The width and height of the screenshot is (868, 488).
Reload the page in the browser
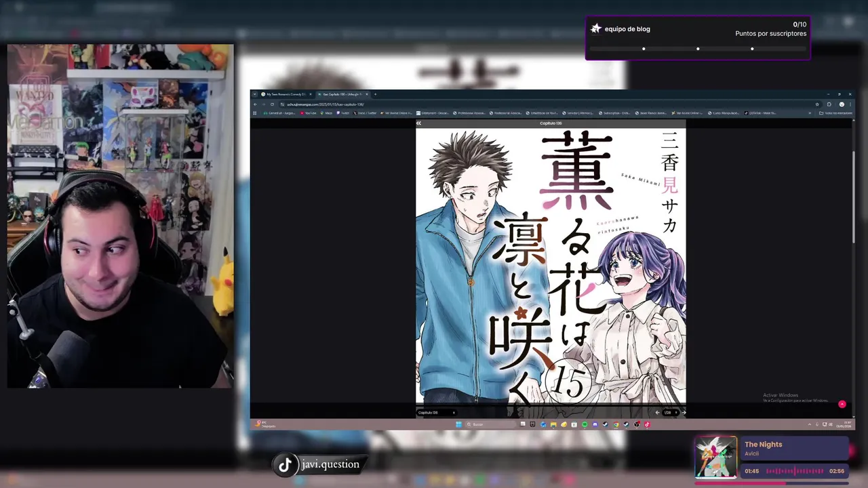coord(272,104)
